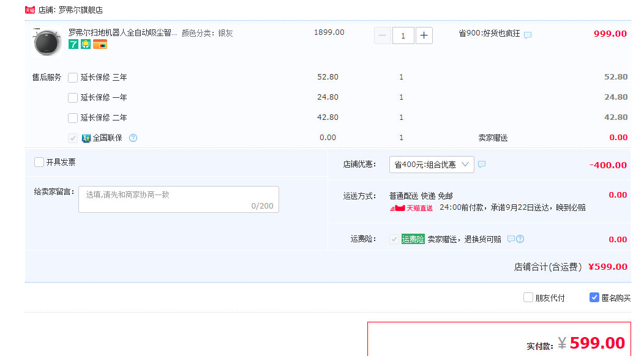644x356 pixels.
Task: Click the quantity input field
Action: coord(403,35)
